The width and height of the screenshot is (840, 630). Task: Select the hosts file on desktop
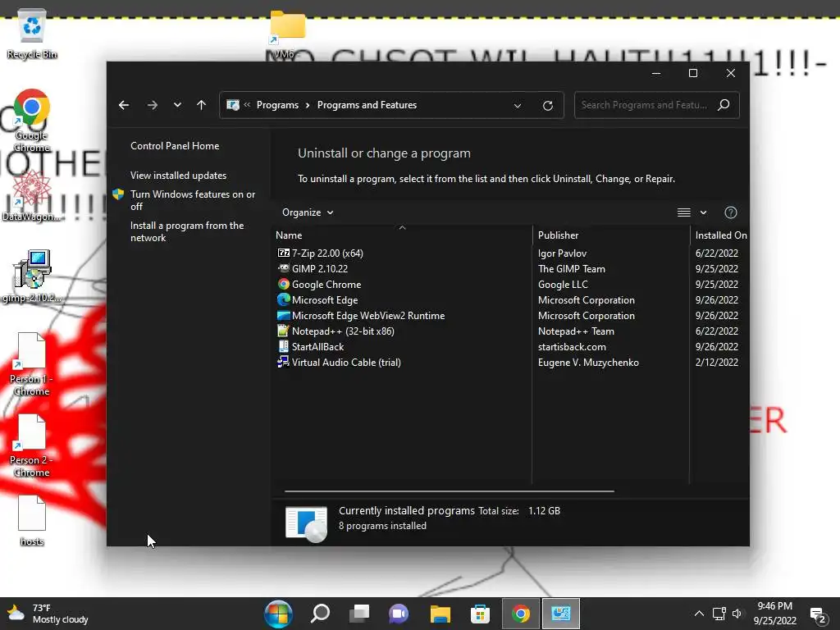coord(32,521)
